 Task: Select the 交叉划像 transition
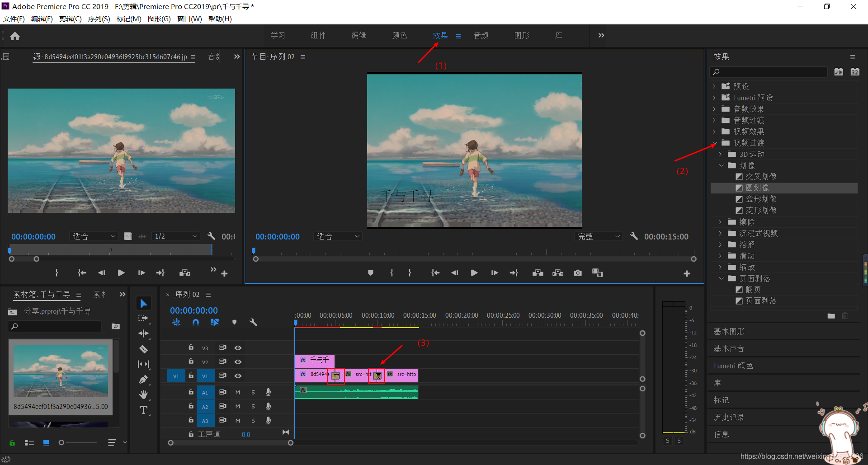pos(760,176)
